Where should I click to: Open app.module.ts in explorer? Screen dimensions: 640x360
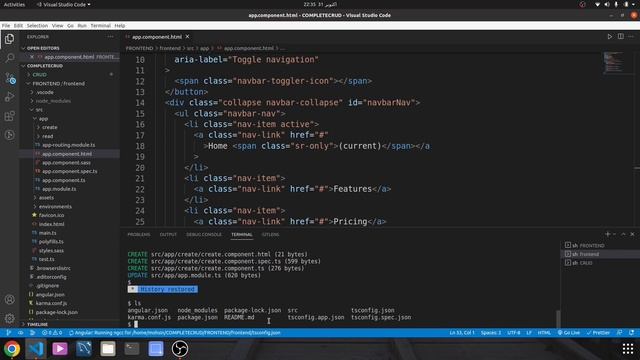click(59, 189)
